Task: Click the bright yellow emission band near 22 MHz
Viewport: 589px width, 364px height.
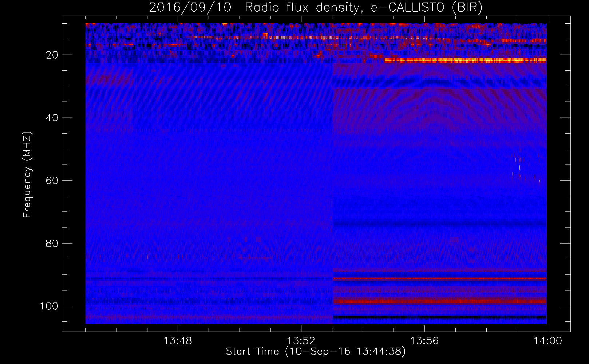Action: (x=465, y=60)
